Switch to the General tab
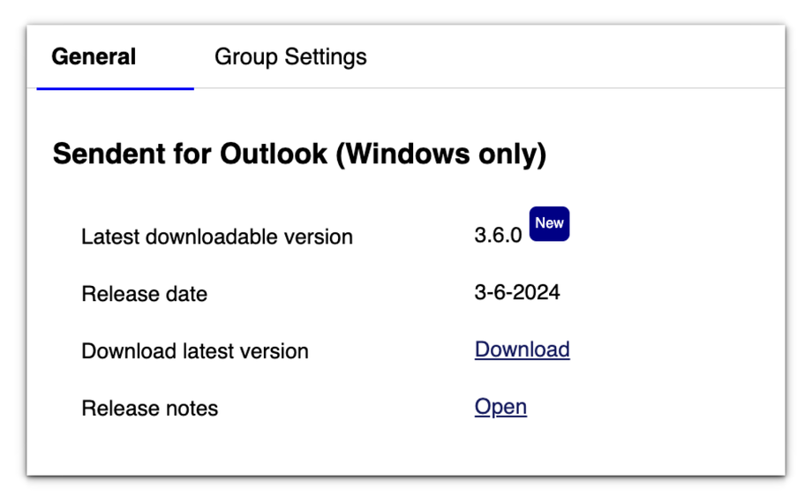This screenshot has height=504, width=812. (94, 57)
